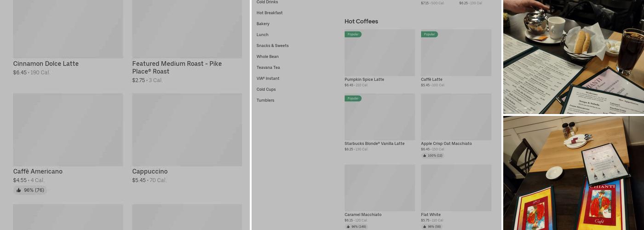
Task: Select Hot Breakfast in the sidebar
Action: point(270,13)
